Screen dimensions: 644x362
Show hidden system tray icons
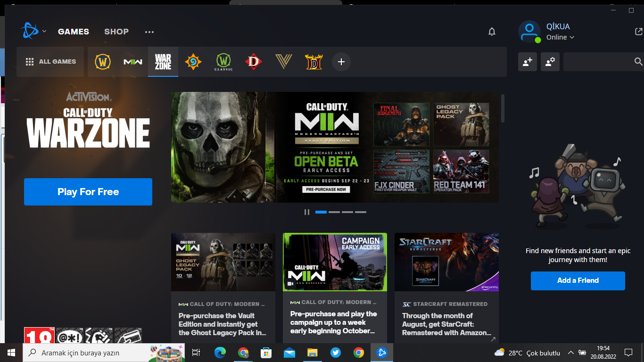click(x=570, y=353)
